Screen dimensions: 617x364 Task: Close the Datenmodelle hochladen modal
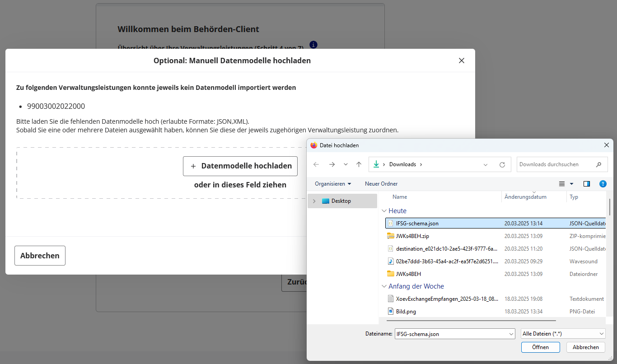(x=461, y=61)
